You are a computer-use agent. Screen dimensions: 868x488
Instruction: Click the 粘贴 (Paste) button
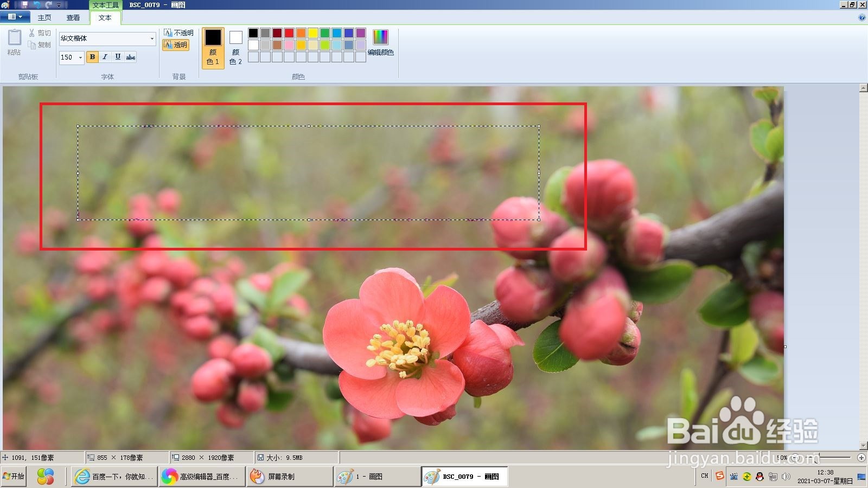(x=14, y=42)
